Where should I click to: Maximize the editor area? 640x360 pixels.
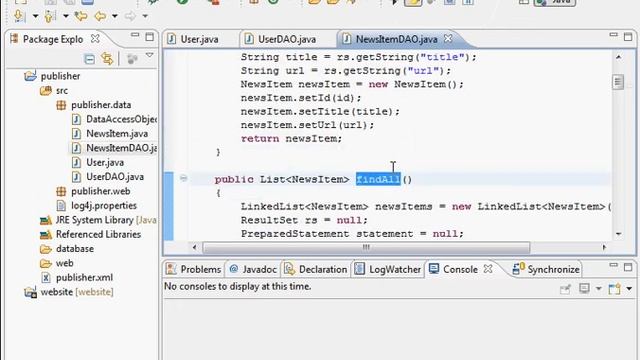click(x=628, y=37)
